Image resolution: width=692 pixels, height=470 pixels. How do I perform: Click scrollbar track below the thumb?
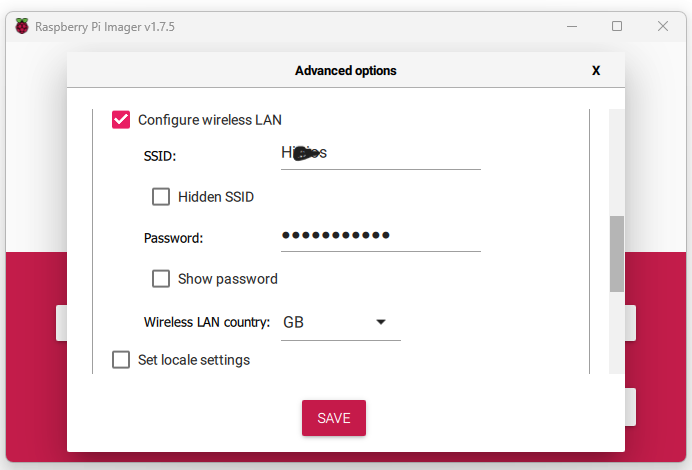[x=617, y=333]
